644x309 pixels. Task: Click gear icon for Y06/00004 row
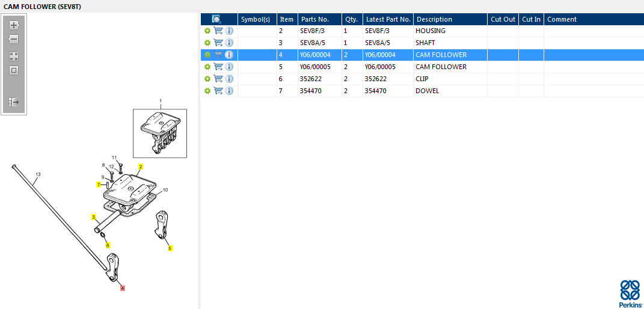tap(207, 55)
